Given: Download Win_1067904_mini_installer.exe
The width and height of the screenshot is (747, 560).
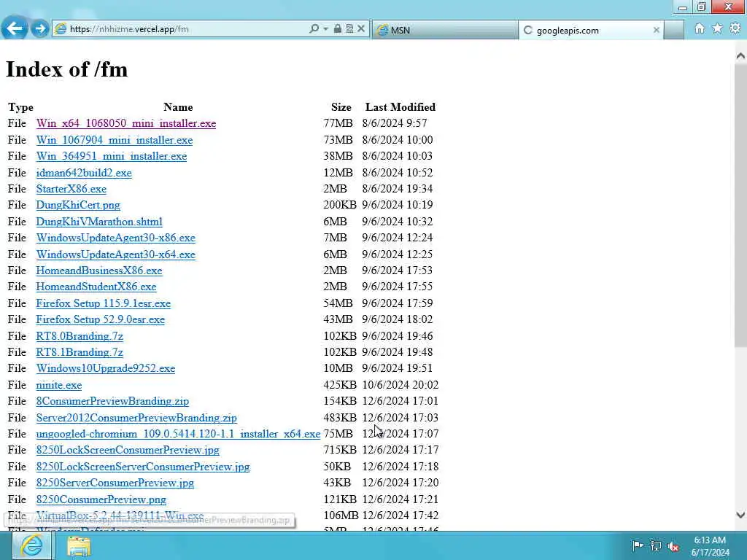Looking at the screenshot, I should point(115,140).
